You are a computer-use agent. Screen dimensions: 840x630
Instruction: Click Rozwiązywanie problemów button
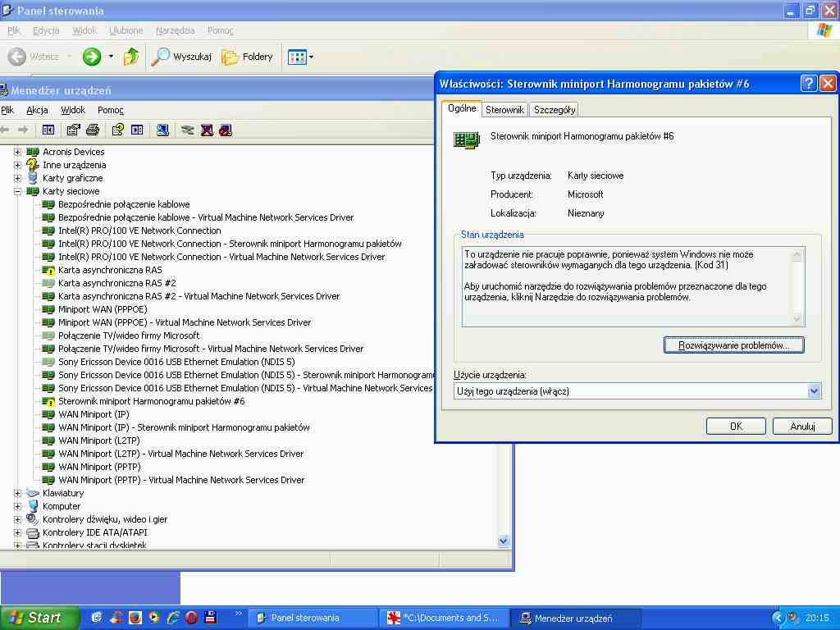tap(734, 345)
